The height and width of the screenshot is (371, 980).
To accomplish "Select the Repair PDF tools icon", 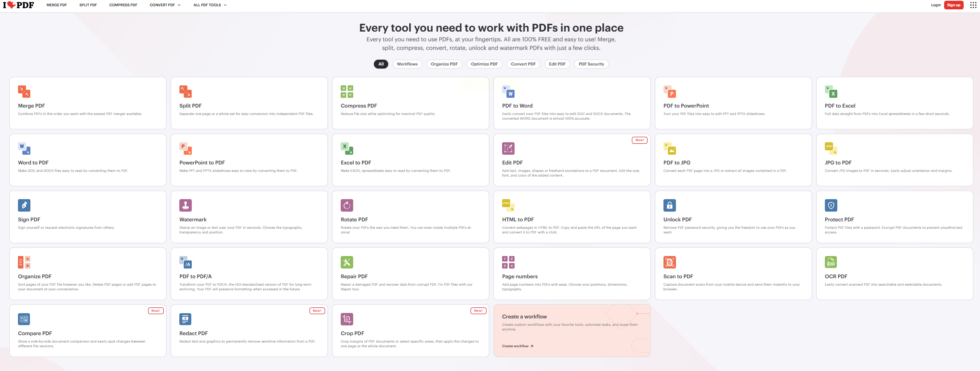I will pos(347,262).
